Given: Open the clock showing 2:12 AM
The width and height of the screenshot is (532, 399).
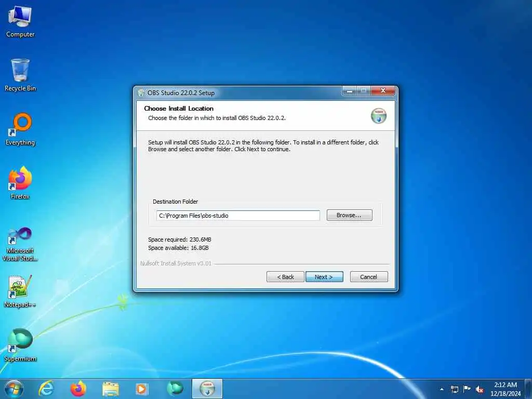Looking at the screenshot, I should tap(506, 389).
